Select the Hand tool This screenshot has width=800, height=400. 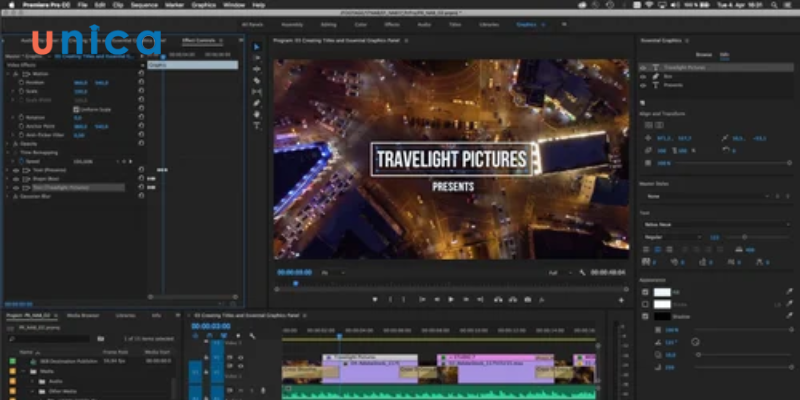[x=256, y=114]
